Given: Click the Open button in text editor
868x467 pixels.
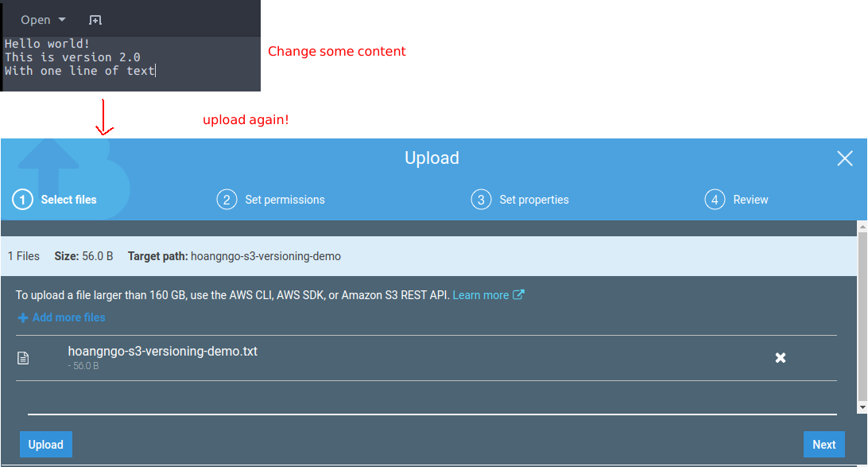Looking at the screenshot, I should pos(36,20).
